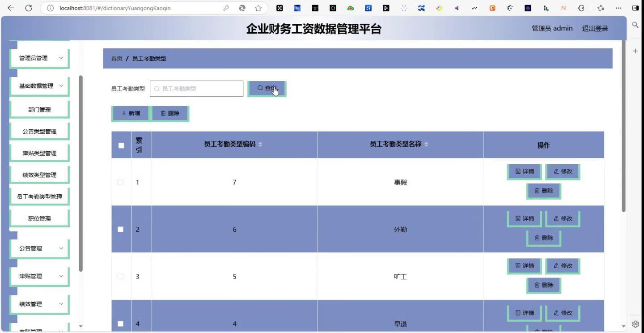This screenshot has height=333, width=644.
Task: Expand the 公告管理 menu
Action: [39, 248]
